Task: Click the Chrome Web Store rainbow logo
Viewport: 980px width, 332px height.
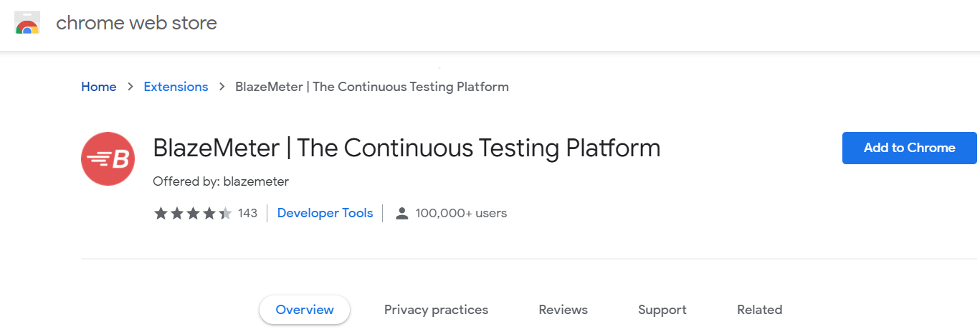Action: pyautogui.click(x=27, y=24)
